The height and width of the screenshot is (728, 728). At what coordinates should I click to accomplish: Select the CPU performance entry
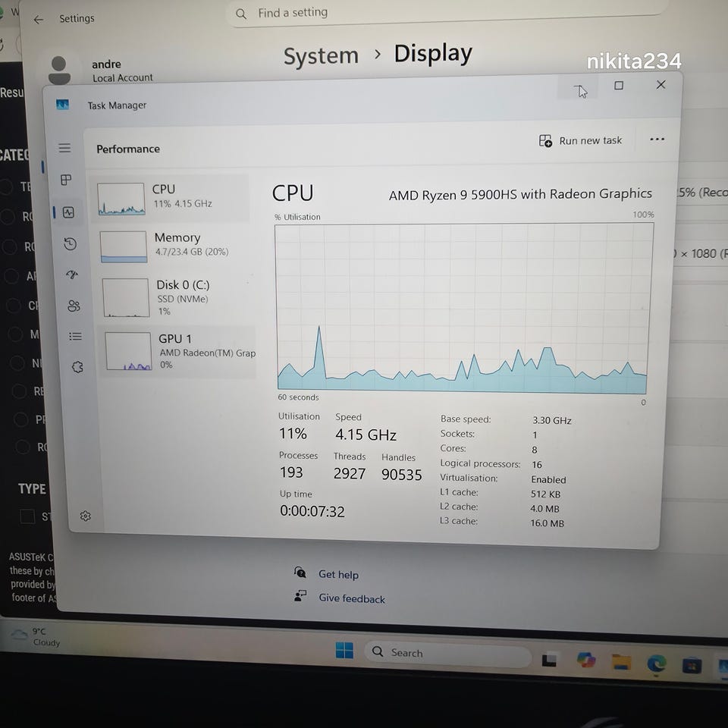(x=169, y=198)
